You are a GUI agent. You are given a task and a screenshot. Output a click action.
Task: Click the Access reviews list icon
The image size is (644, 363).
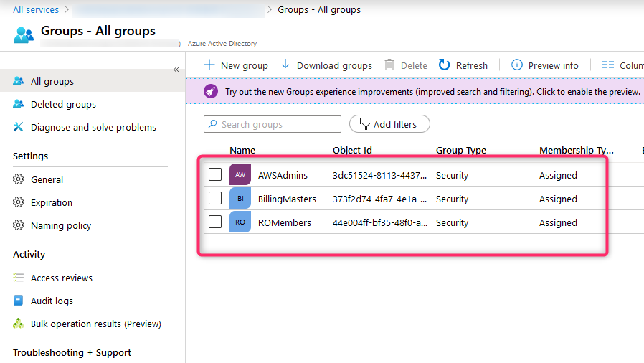[18, 278]
